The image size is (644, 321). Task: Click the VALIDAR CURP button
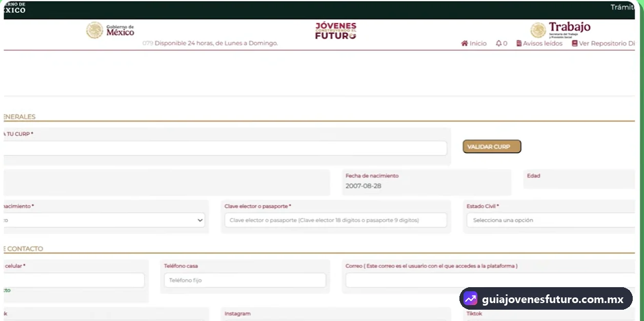pyautogui.click(x=492, y=147)
